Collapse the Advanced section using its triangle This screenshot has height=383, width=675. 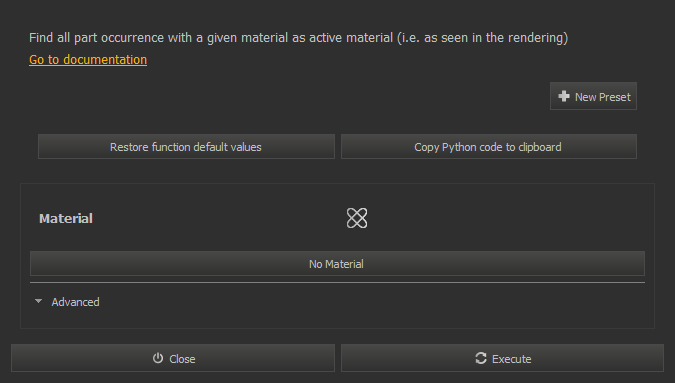[x=38, y=301]
